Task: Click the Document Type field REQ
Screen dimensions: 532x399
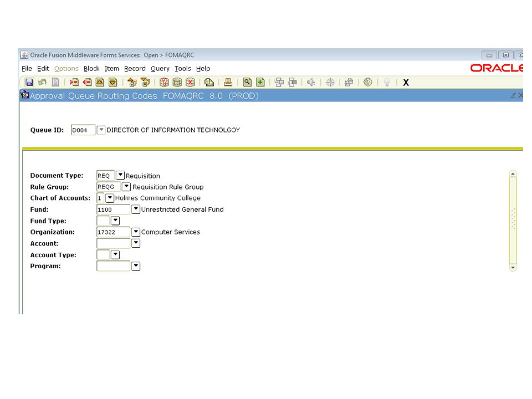Action: [105, 176]
